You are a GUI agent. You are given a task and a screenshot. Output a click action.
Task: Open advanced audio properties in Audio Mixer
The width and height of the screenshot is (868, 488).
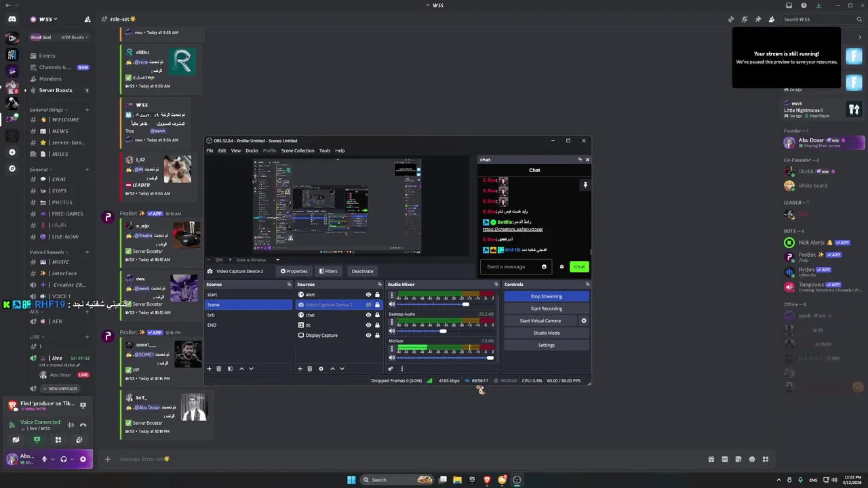(391, 369)
